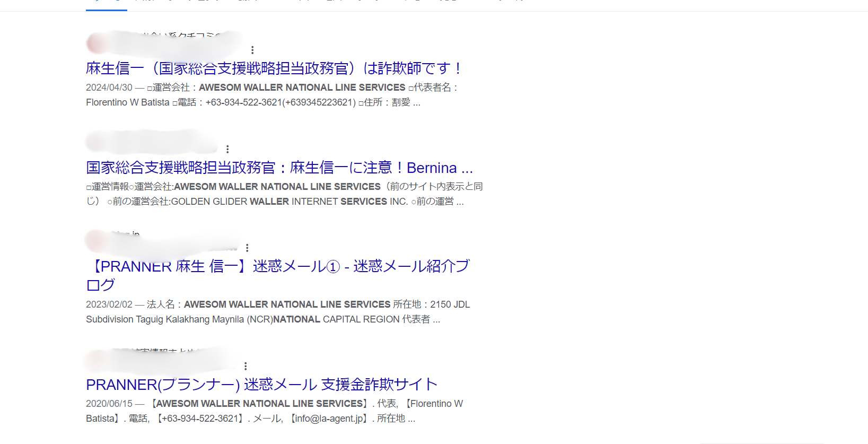Click blurred site source above Bernina result
Screen dimensions: 868x444
point(152,142)
